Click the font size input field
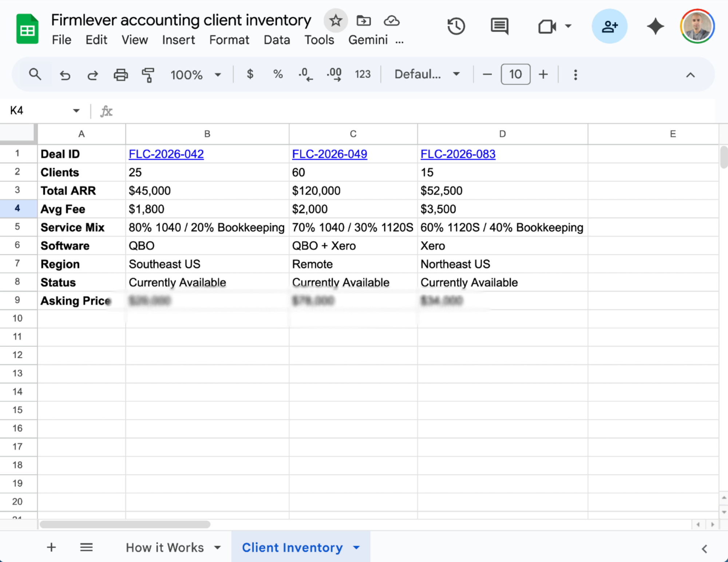This screenshot has width=728, height=562. [515, 75]
